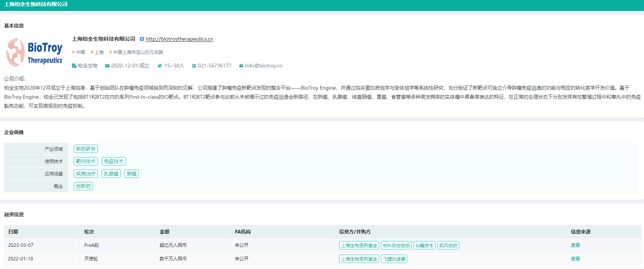Click the 疾病治疗 application tag
The height and width of the screenshot is (269, 644).
tap(86, 174)
